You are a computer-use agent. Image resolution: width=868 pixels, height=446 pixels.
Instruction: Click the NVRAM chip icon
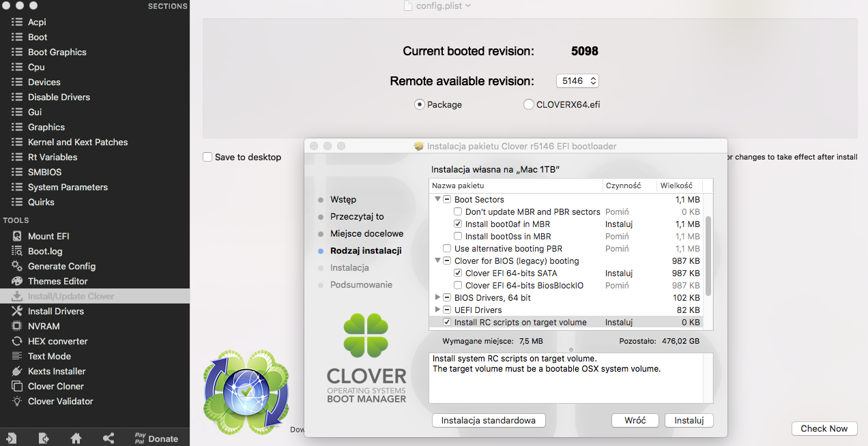pyautogui.click(x=17, y=326)
